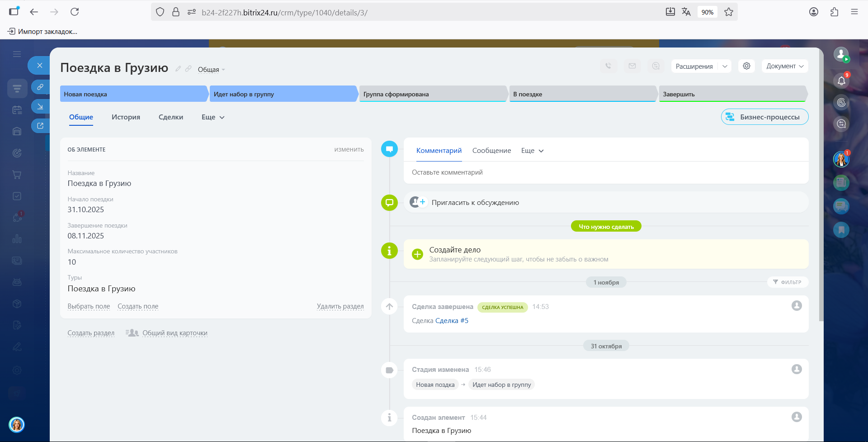Click the pencil icon to rename title

coord(178,69)
